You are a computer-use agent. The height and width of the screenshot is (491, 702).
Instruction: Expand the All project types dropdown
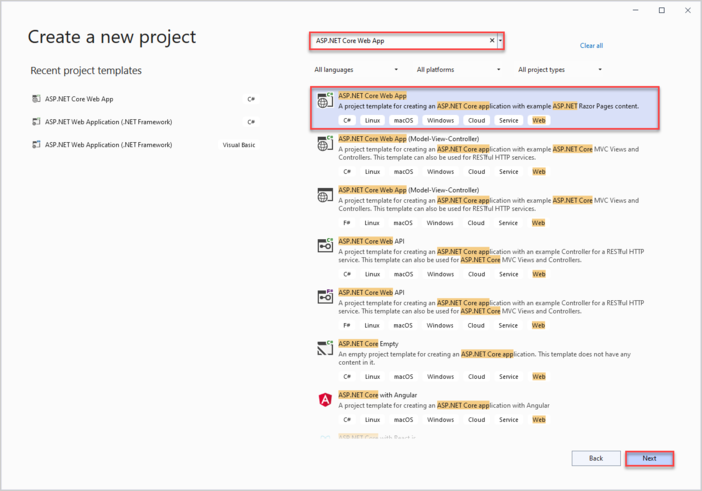pyautogui.click(x=560, y=70)
